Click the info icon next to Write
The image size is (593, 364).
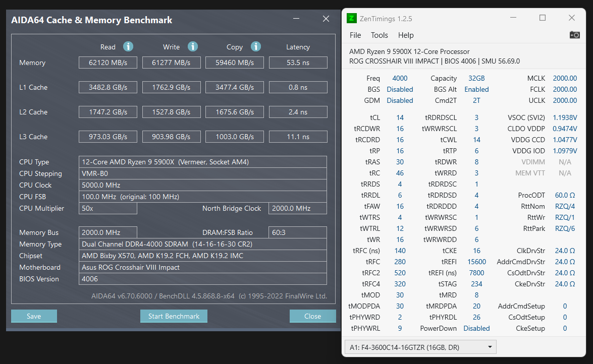[193, 46]
